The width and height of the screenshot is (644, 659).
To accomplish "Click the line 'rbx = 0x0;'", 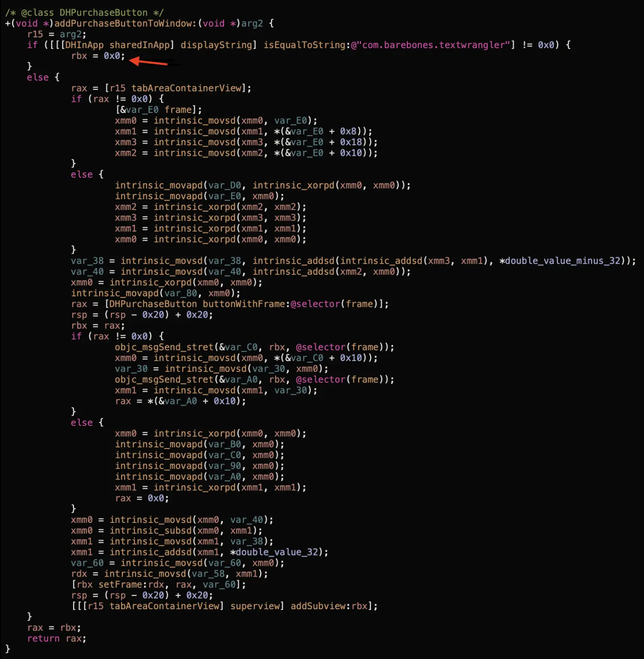I will (x=98, y=56).
